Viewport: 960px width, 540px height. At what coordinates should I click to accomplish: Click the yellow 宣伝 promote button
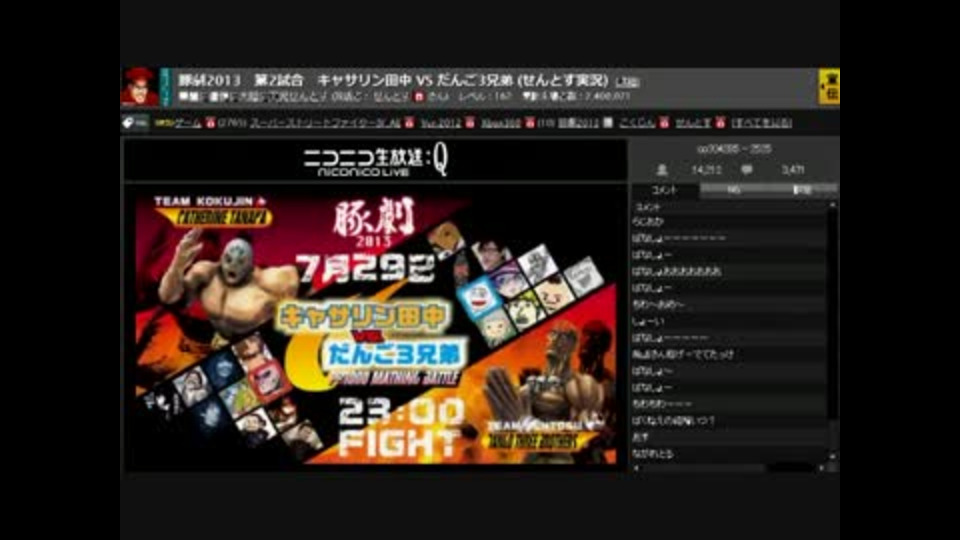829,86
